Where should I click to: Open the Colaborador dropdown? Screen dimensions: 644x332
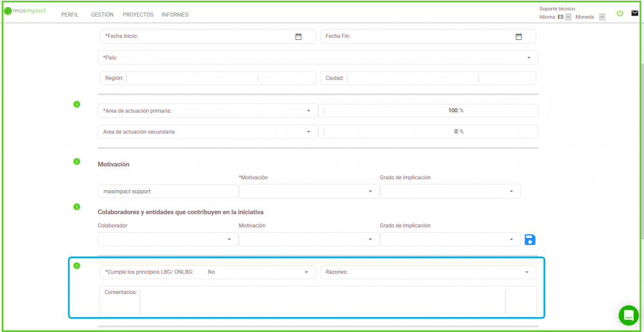pyautogui.click(x=229, y=240)
